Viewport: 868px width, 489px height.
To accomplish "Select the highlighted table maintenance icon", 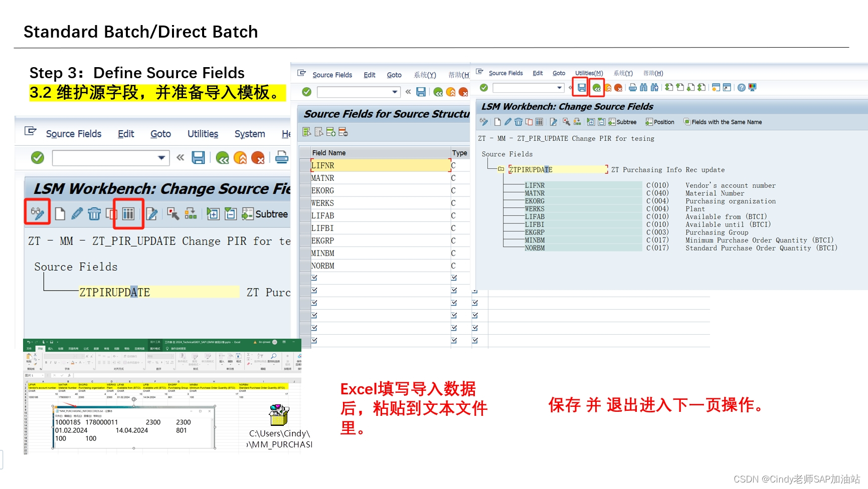I will click(x=129, y=213).
